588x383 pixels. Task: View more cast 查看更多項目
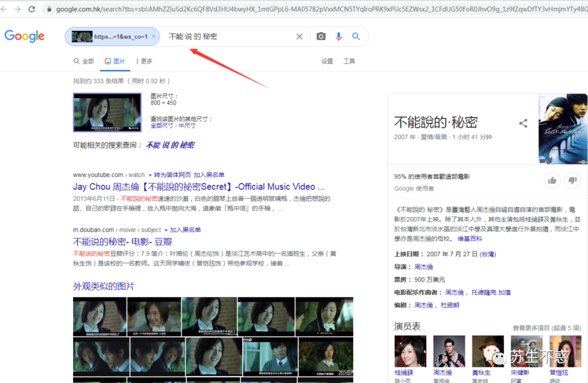[547, 328]
